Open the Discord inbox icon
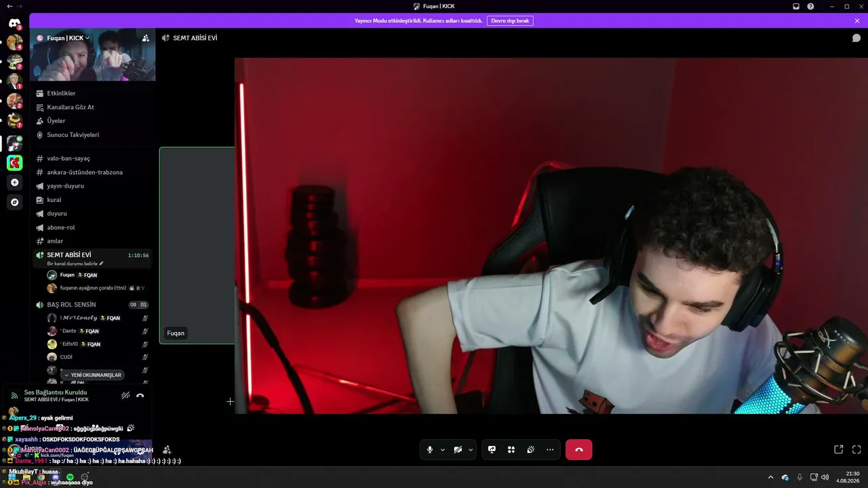 796,6
